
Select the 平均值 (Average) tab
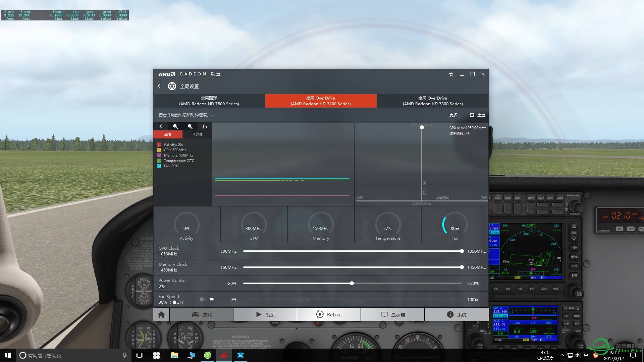[196, 134]
